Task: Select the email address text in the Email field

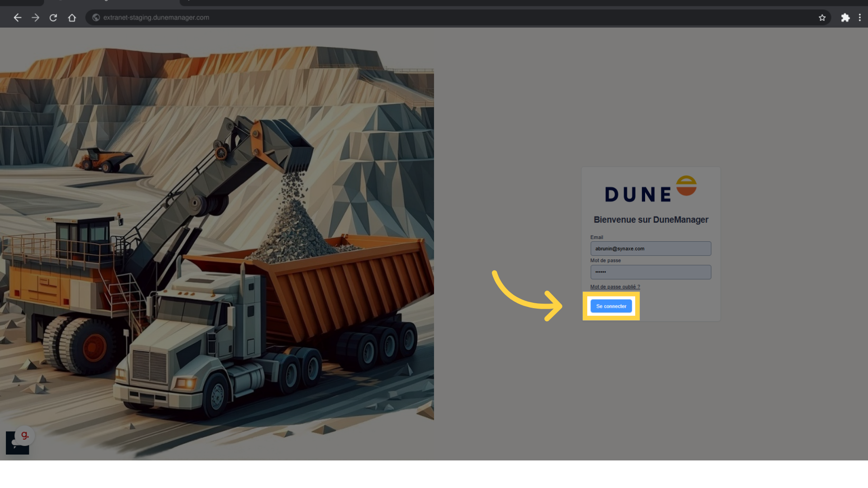Action: (x=619, y=249)
